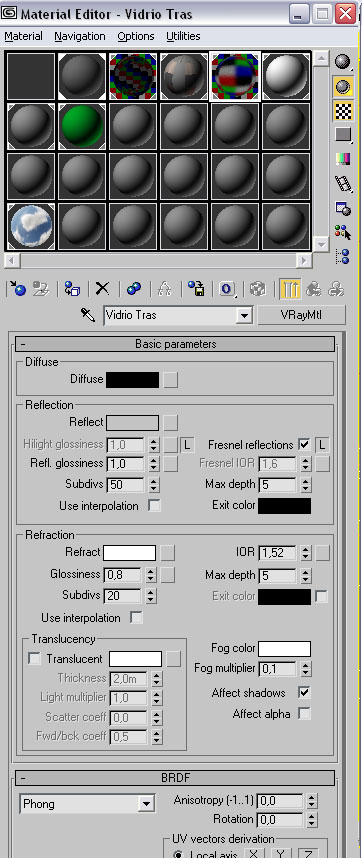Screen dimensions: 362x858
Task: Click Show Map in Viewport cube icon
Action: click(x=258, y=288)
